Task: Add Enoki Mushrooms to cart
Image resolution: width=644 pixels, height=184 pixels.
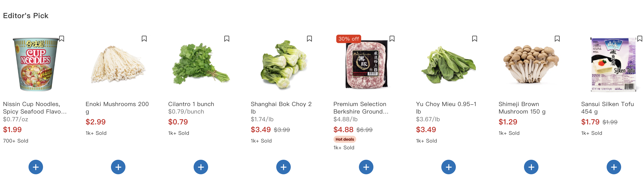Action: pyautogui.click(x=118, y=167)
